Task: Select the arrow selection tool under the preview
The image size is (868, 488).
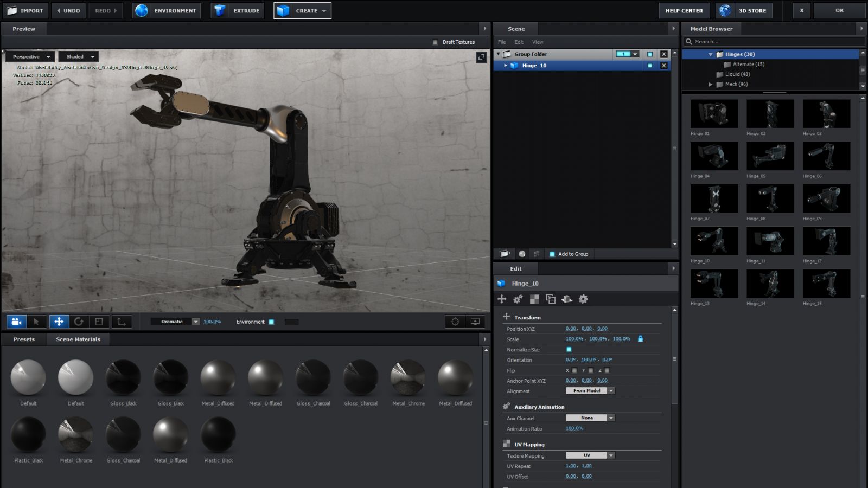Action: (x=37, y=322)
